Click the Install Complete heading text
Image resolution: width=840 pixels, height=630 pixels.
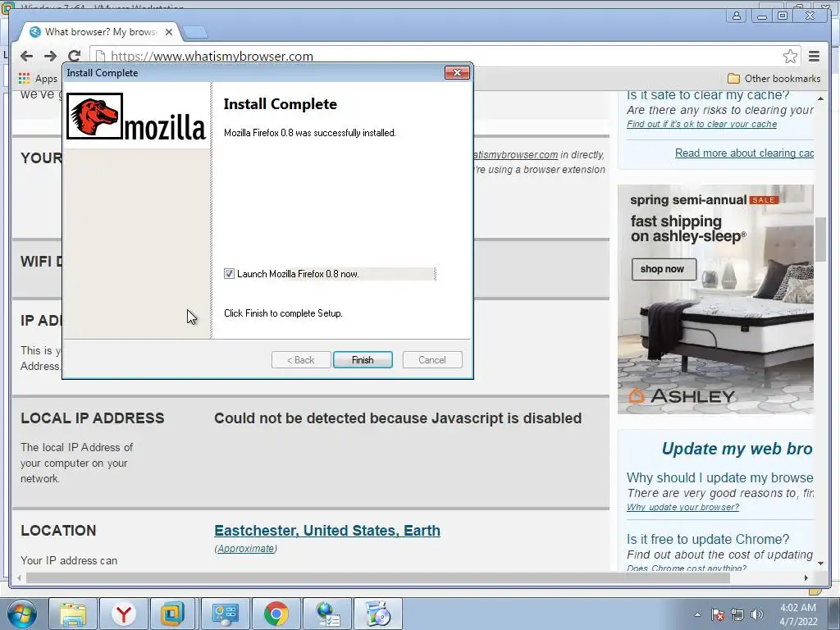[281, 104]
